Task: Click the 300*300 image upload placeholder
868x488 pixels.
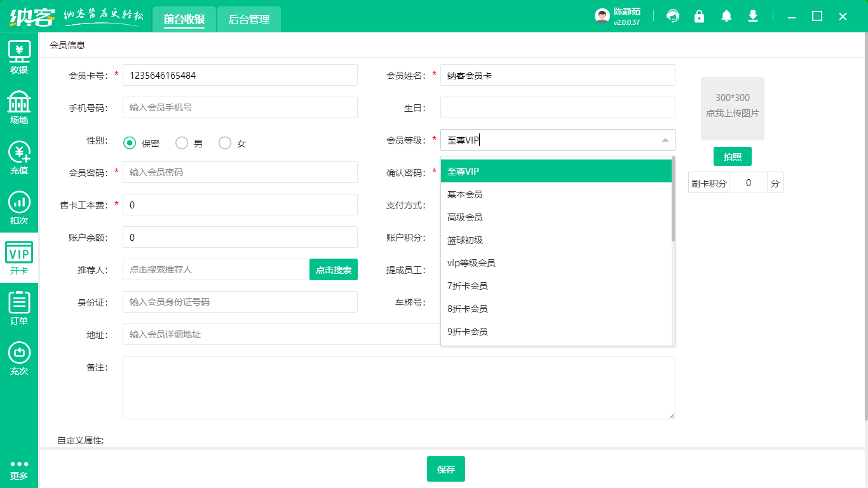Action: point(733,109)
